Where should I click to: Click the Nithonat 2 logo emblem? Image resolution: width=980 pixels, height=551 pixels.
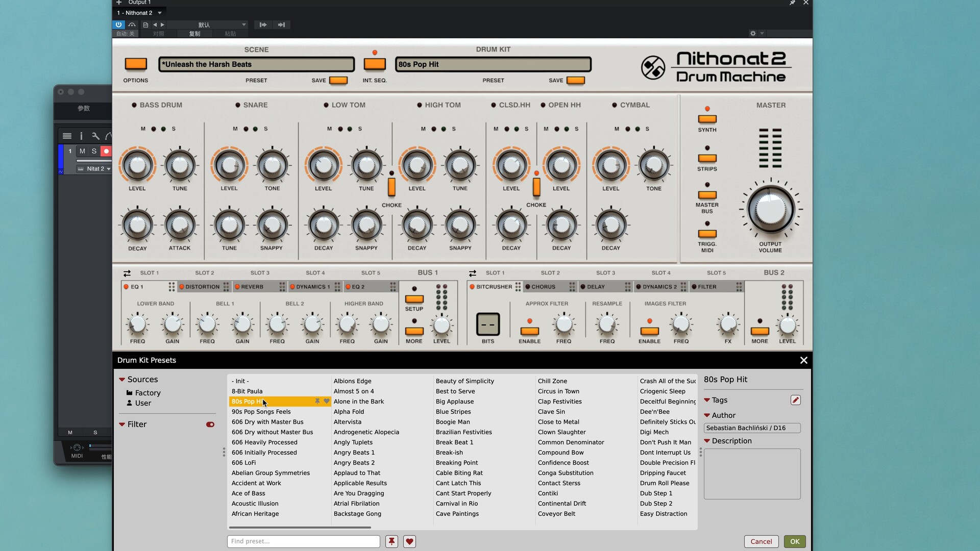click(653, 67)
